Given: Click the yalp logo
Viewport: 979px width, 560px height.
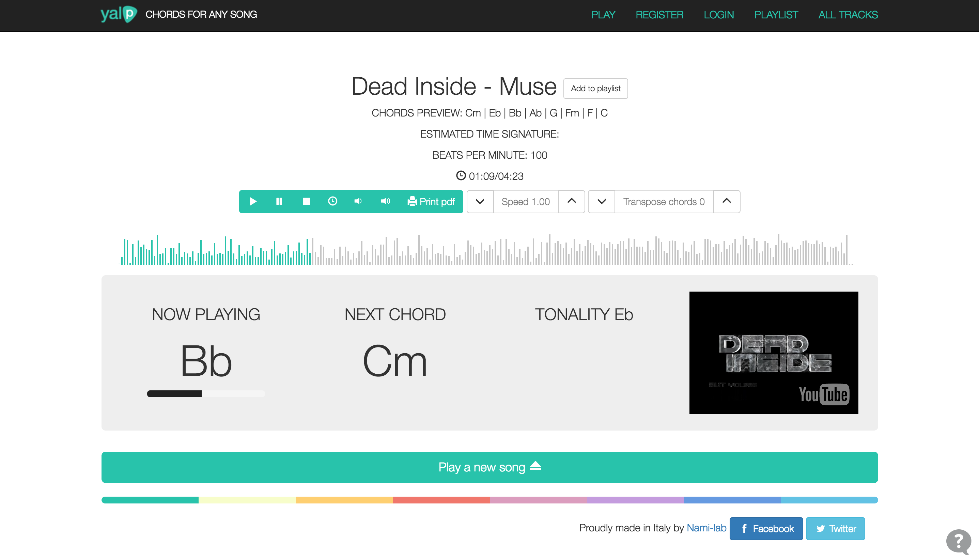Looking at the screenshot, I should (119, 15).
